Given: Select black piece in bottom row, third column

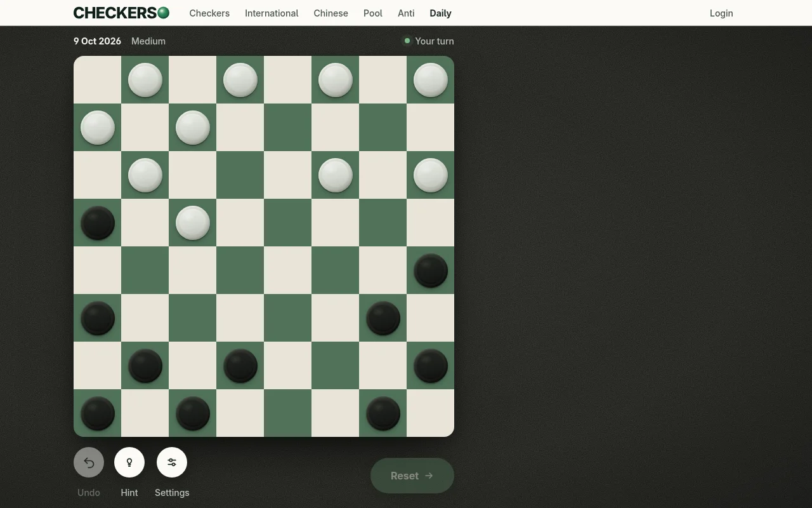Looking at the screenshot, I should pos(193,413).
